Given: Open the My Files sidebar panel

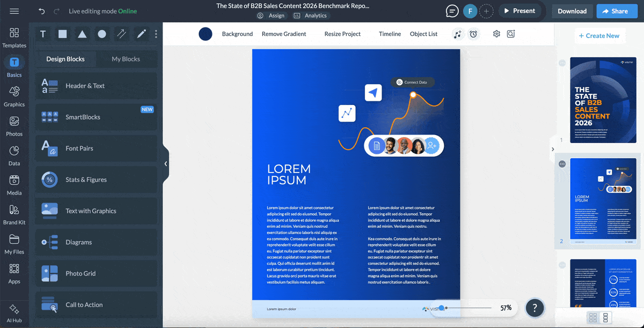Looking at the screenshot, I should tap(14, 244).
